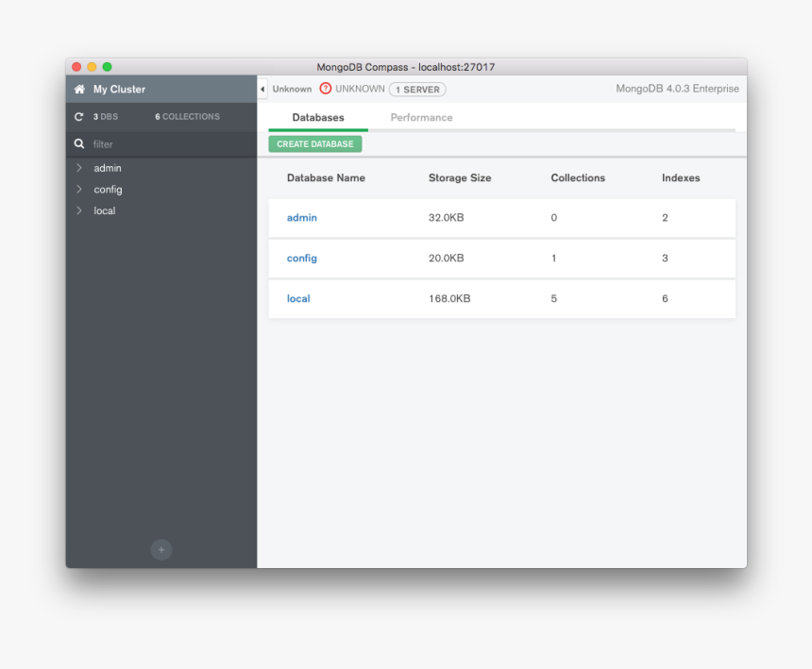The height and width of the screenshot is (669, 812).
Task: Click the home icon beside My Cluster
Action: 79,90
